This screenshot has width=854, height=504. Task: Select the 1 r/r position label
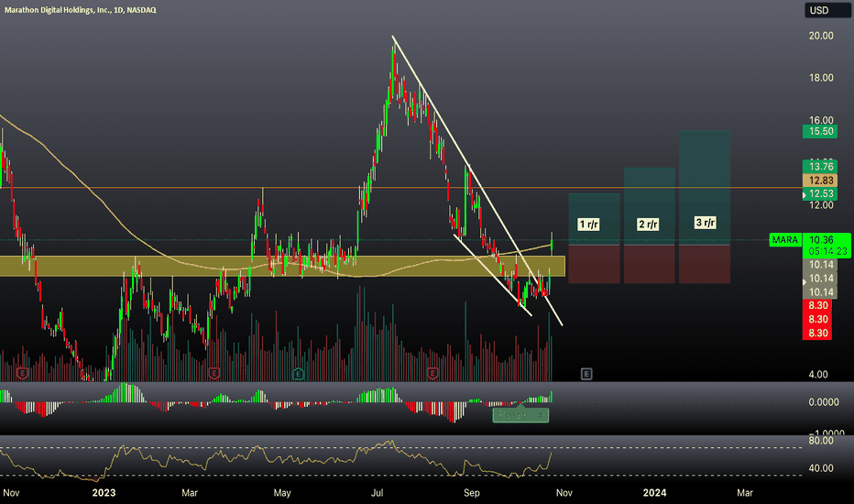pyautogui.click(x=588, y=225)
